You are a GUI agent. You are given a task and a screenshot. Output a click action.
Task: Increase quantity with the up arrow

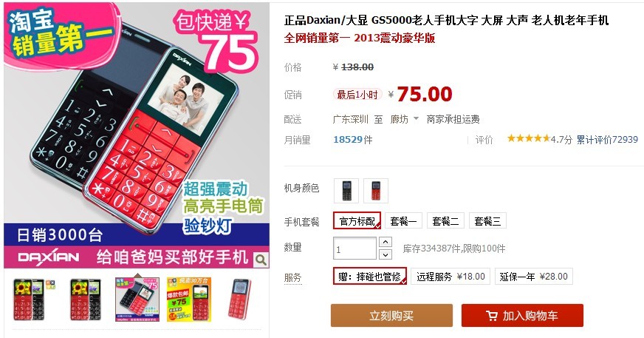click(385, 242)
